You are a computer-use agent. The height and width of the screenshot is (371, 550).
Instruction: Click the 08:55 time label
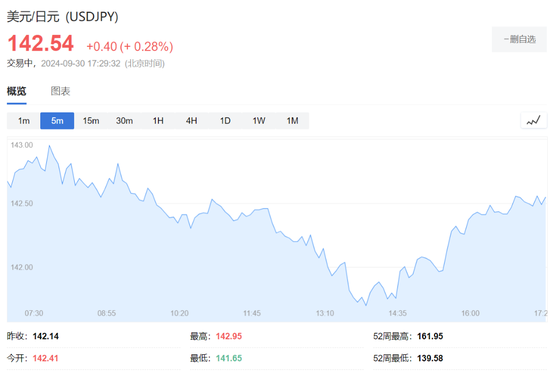point(107,313)
